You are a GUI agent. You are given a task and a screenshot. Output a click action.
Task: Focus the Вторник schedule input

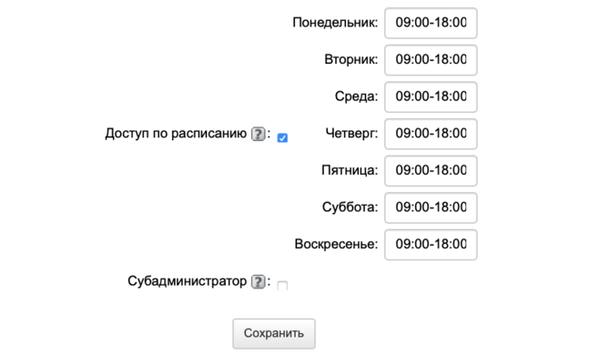[x=431, y=60]
